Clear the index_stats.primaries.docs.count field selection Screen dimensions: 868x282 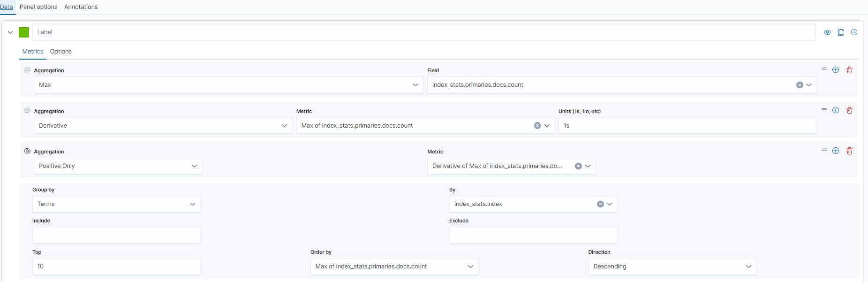click(x=799, y=85)
